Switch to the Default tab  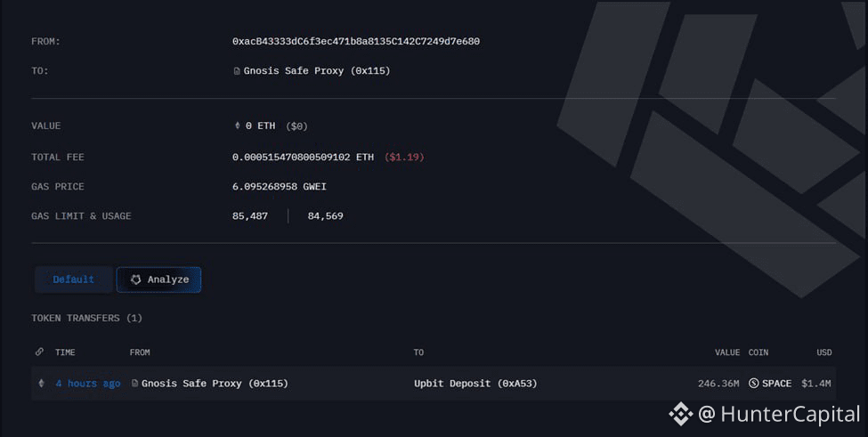74,279
